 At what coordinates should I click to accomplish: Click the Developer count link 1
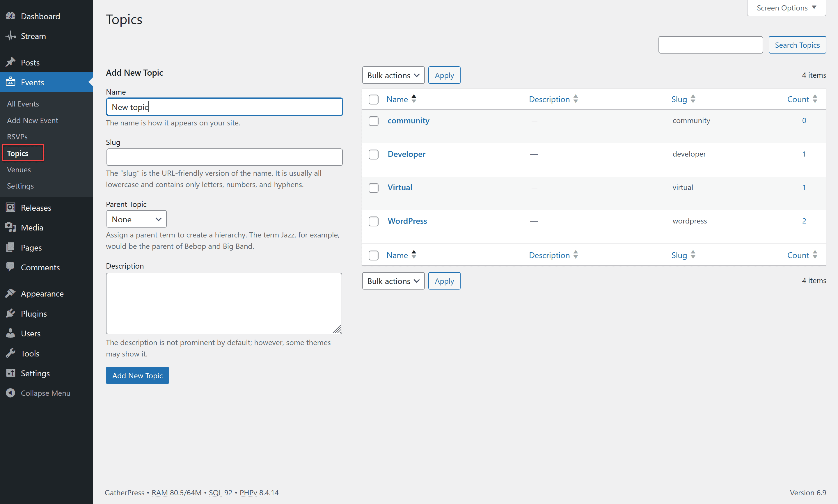[804, 154]
